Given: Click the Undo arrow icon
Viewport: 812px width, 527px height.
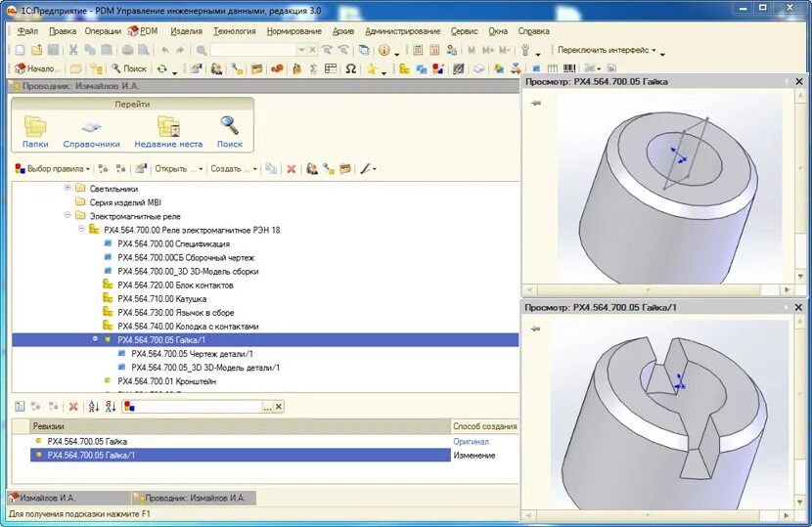Looking at the screenshot, I should (164, 50).
